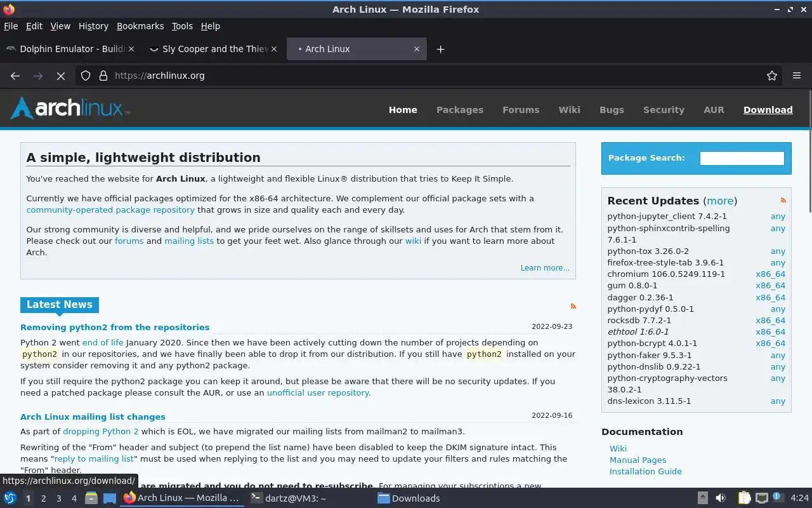This screenshot has height=508, width=812.
Task: Open the tracking protection shield icon
Action: point(86,76)
